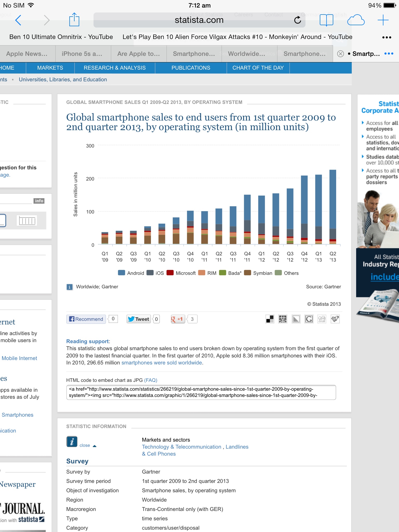Click the first black-and-white share icon

pos(270,319)
